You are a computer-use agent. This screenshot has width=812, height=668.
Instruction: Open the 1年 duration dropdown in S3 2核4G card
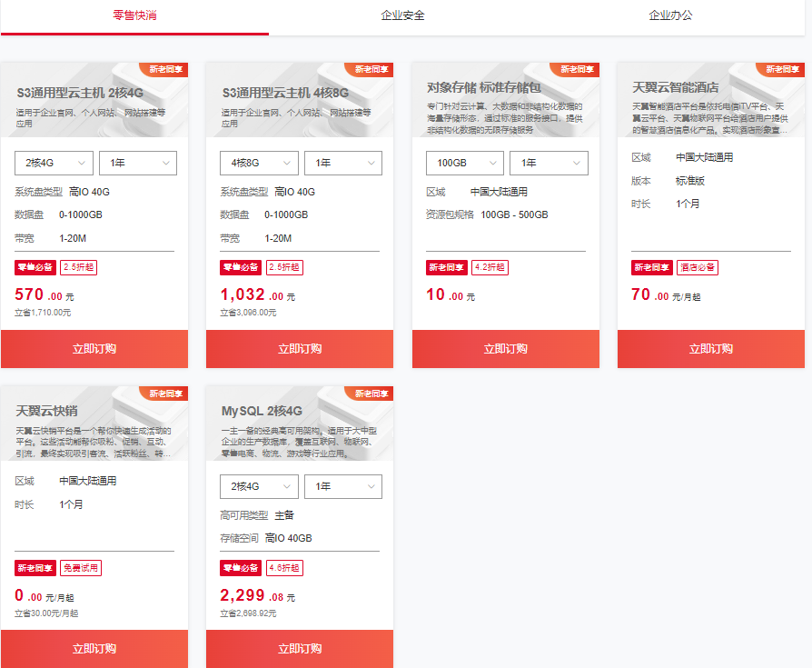pyautogui.click(x=138, y=164)
